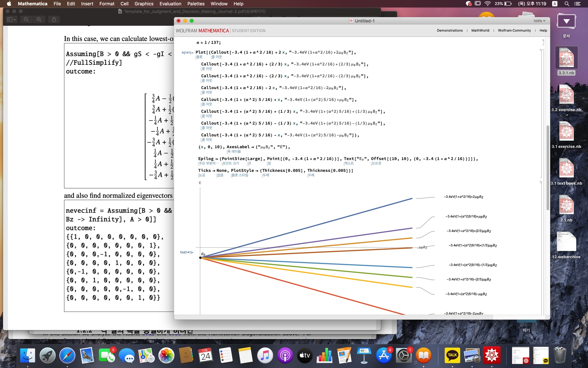
Task: Click the zoom out icon in Preview toolbar
Action: point(26,19)
